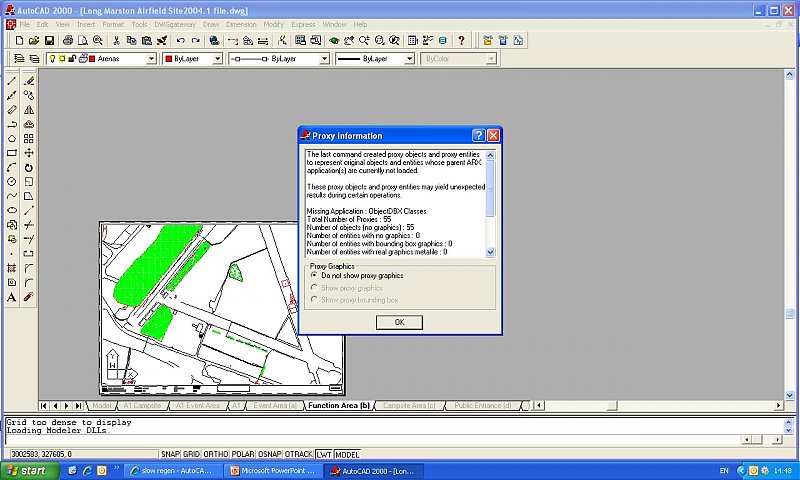The image size is (800, 480).
Task: Click the New drawing icon
Action: pos(19,40)
